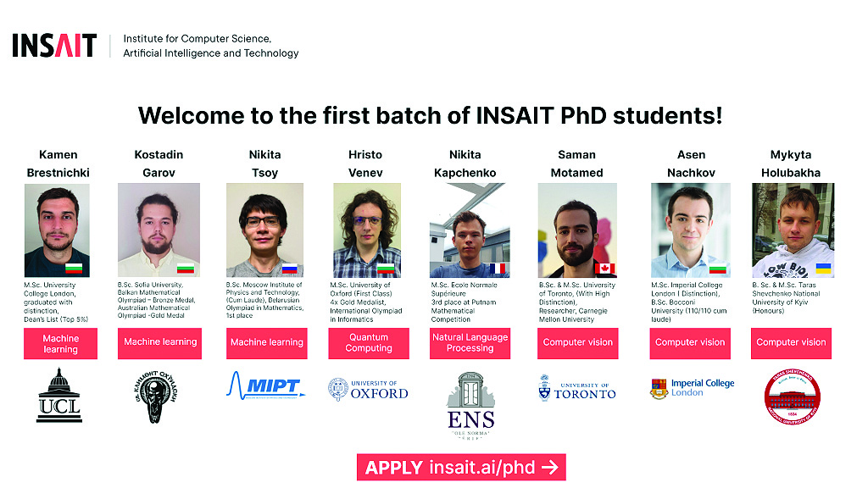
Task: Click the University of Toronto logo
Action: 576,388
